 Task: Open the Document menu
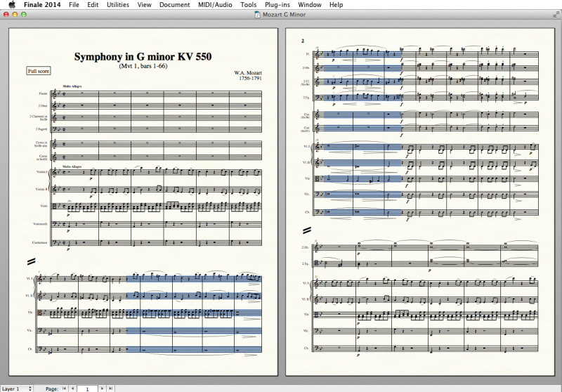tap(174, 5)
